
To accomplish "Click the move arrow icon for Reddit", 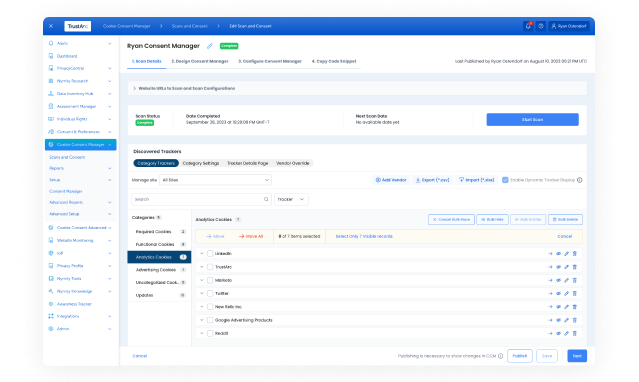I will click(550, 333).
